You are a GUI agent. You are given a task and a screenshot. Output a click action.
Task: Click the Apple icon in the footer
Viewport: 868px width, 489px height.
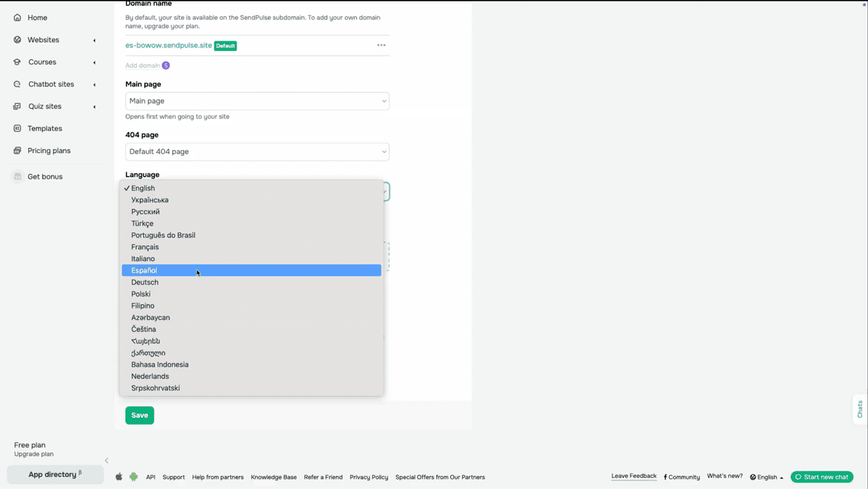(119, 477)
